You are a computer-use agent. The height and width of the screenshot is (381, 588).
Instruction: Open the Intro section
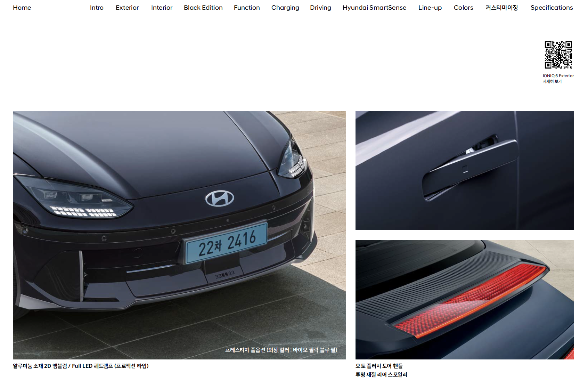click(x=97, y=8)
